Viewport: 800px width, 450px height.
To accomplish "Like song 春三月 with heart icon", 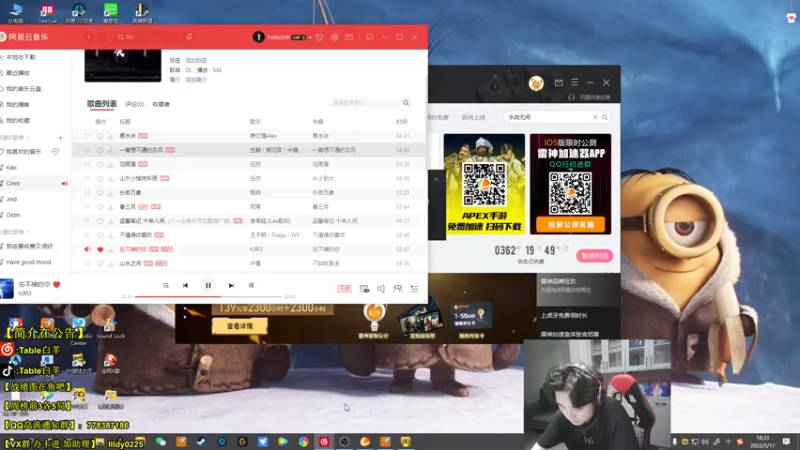I will [100, 207].
